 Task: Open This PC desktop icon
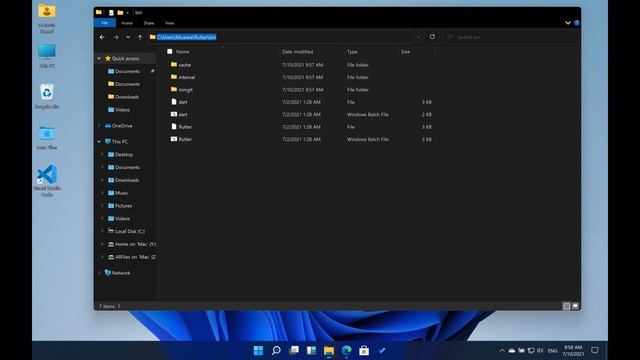point(47,56)
